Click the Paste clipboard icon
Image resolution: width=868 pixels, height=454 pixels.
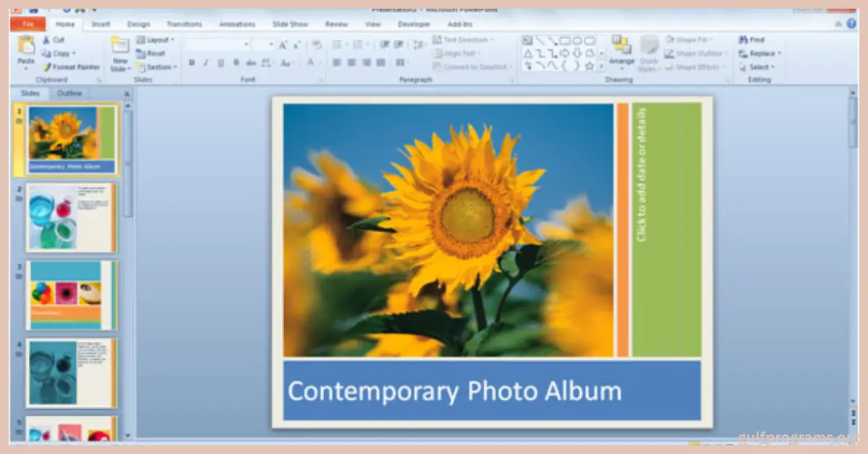click(x=26, y=48)
